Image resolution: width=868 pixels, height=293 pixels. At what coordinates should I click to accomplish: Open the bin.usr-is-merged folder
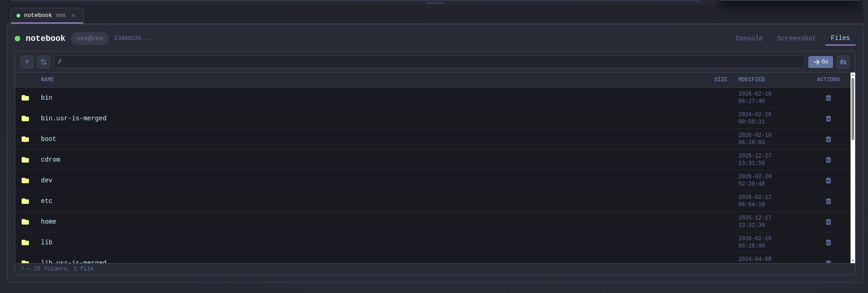74,118
